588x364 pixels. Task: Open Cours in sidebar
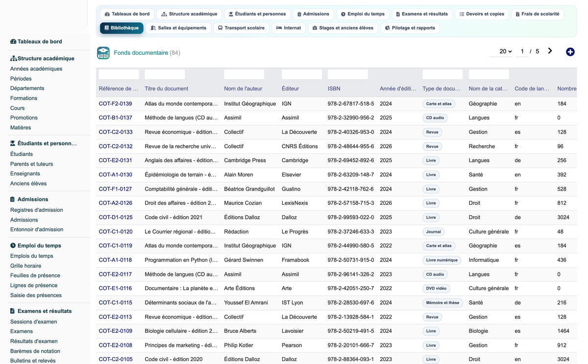(x=18, y=108)
